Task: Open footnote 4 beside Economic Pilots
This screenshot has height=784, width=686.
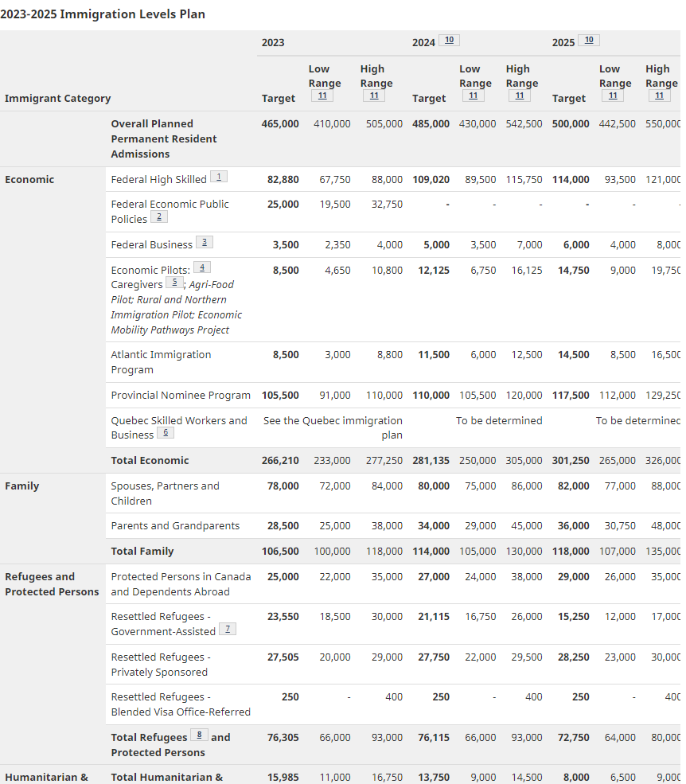Action: pos(202,268)
